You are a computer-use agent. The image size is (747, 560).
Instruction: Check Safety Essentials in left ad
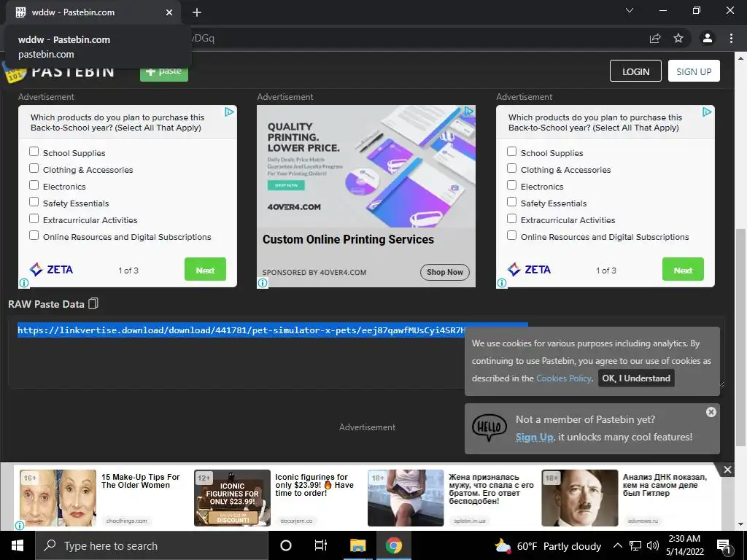[34, 201]
